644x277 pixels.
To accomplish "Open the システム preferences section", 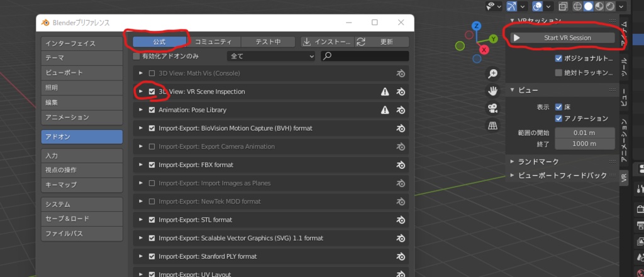I will tap(82, 204).
